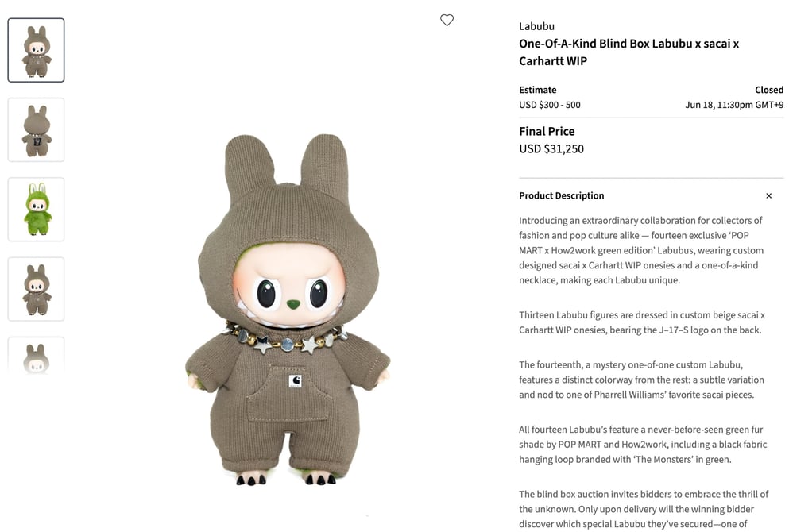789x532 pixels.
Task: Click the first description paragraph
Action: [641, 250]
